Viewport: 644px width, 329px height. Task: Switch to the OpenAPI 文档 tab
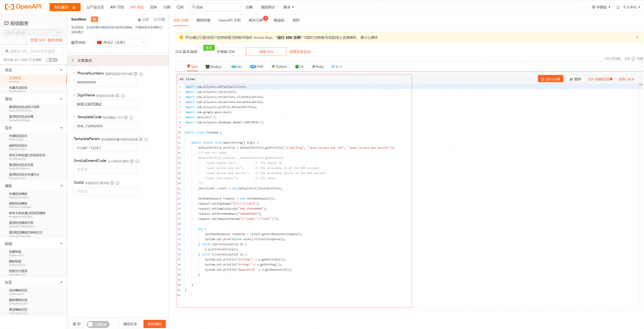tap(229, 20)
